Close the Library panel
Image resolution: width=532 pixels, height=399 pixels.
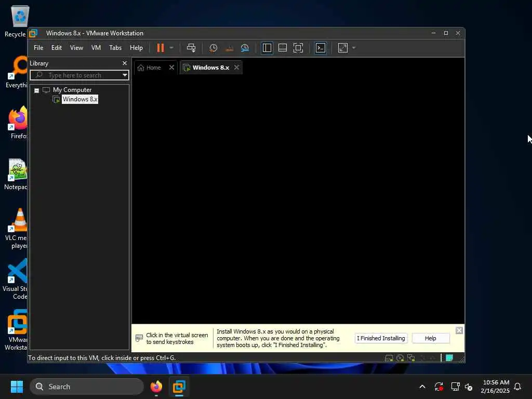tap(125, 63)
